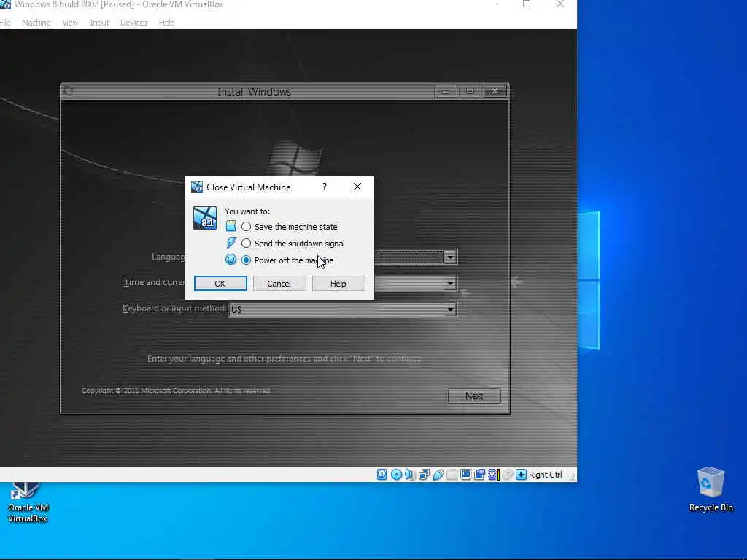Click the USB devices status icon
Screen dimensions: 747x560
tap(438, 474)
